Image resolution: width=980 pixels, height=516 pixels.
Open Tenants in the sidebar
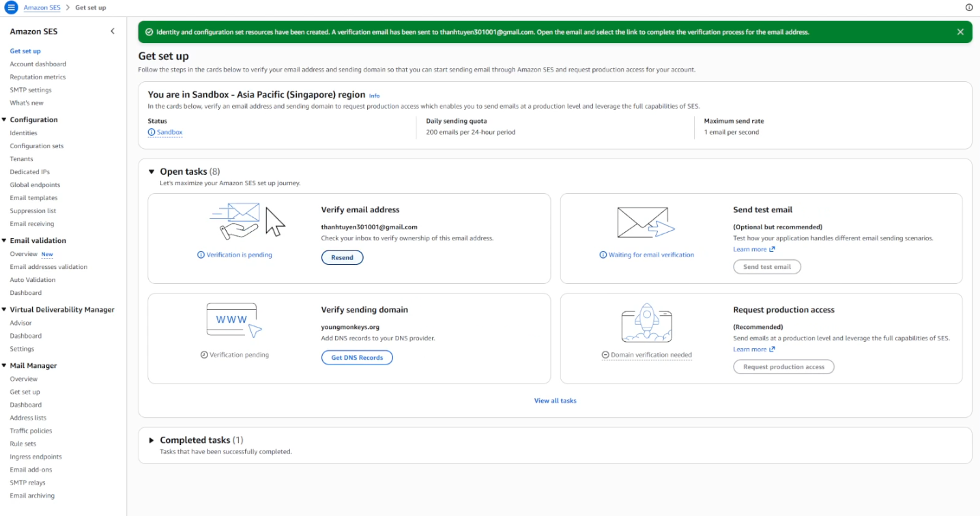point(21,159)
